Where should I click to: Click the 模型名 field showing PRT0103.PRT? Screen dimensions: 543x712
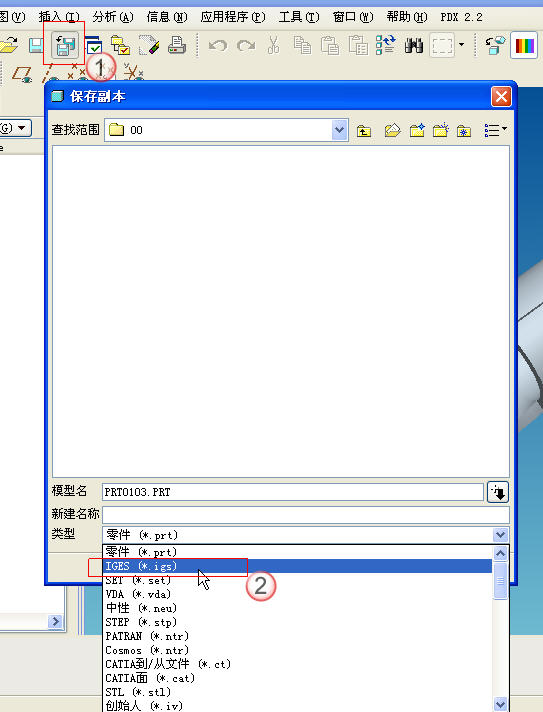tap(293, 492)
